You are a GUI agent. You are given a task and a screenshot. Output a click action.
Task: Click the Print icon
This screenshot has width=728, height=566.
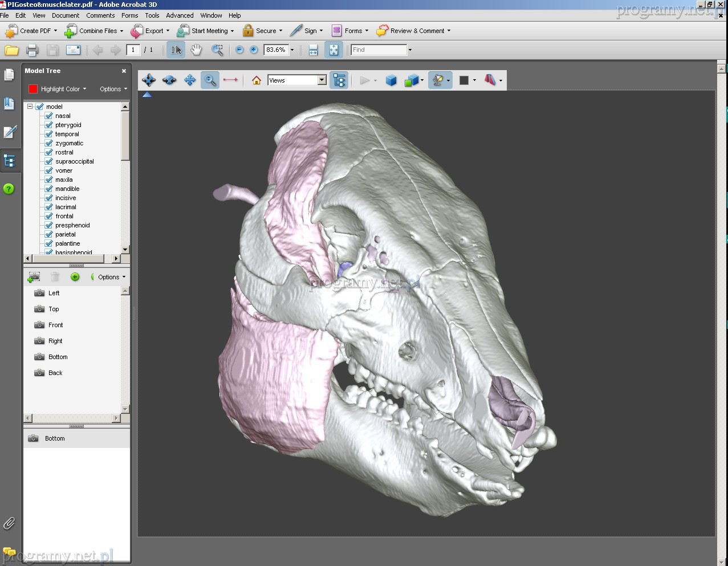coord(32,50)
